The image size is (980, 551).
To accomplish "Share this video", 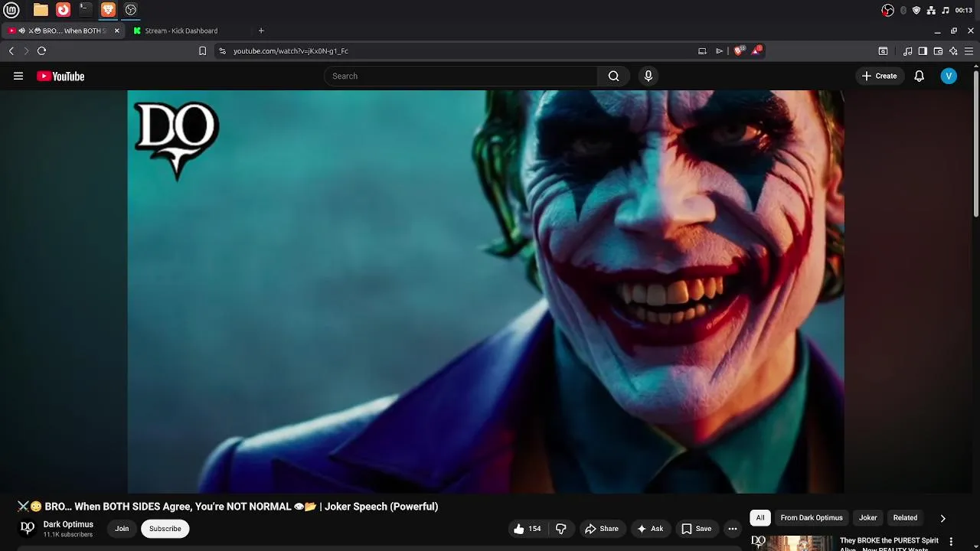I will click(x=602, y=529).
